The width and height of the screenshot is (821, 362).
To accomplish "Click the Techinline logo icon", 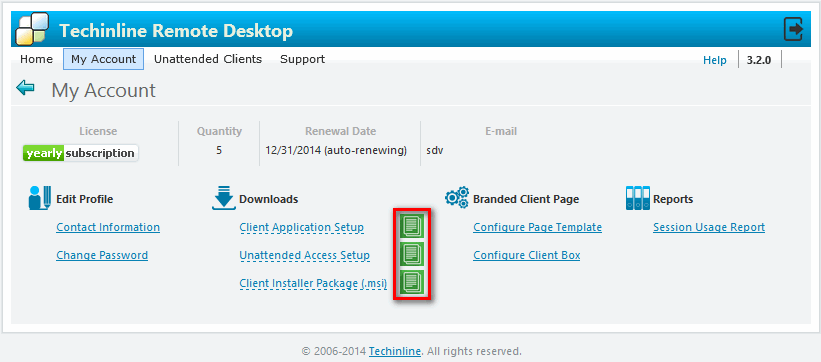I will (32, 29).
